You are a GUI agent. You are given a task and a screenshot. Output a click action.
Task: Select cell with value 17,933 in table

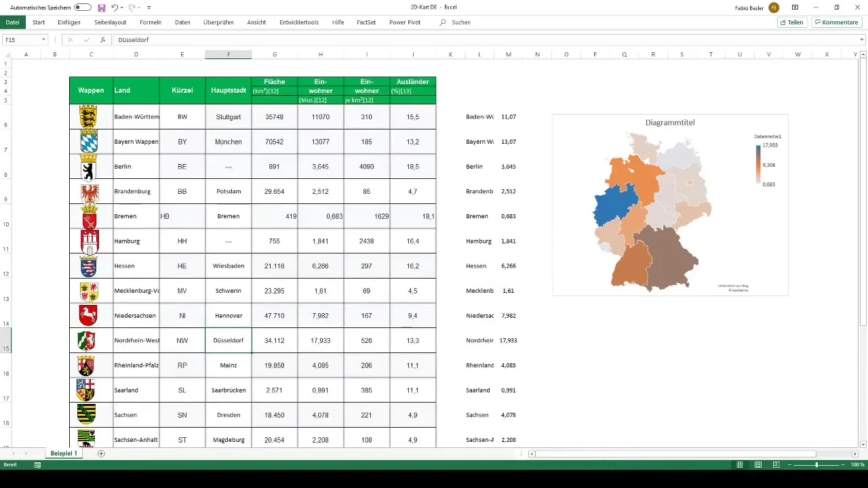point(321,340)
